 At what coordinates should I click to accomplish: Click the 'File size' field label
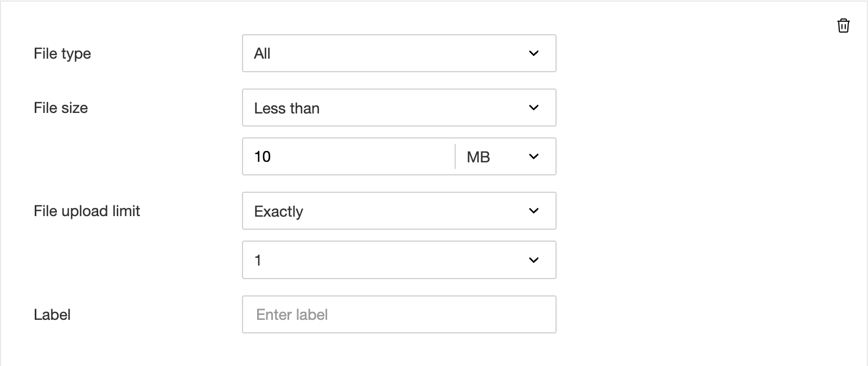61,108
